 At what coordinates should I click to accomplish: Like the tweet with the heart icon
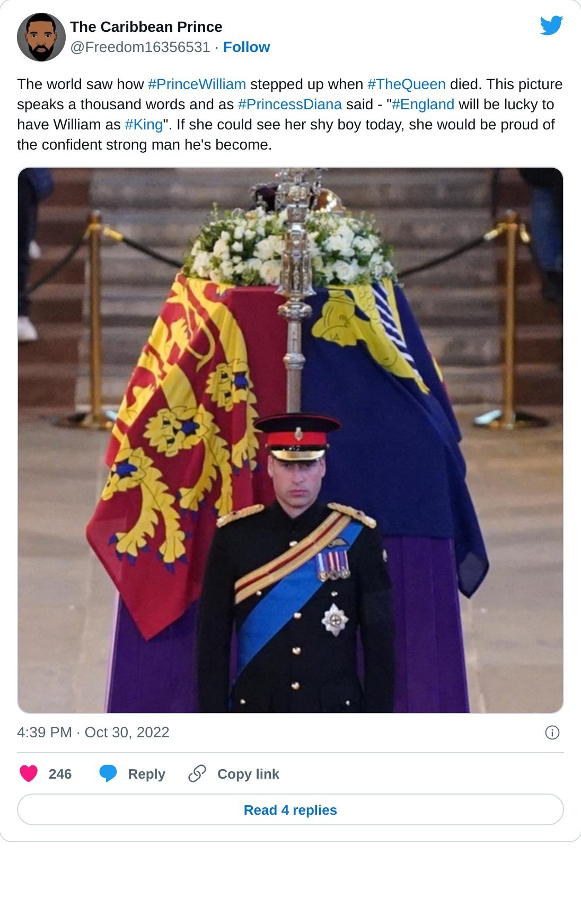[x=29, y=774]
